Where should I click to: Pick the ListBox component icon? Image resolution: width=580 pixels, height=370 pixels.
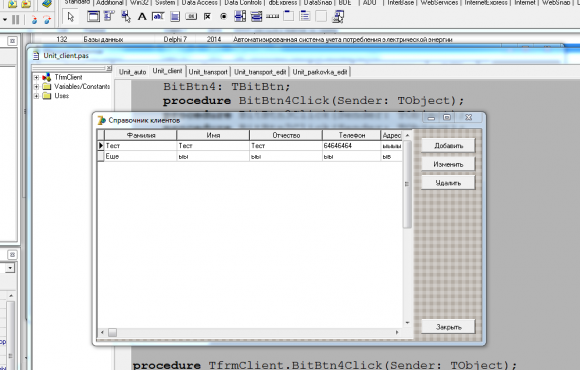pos(240,17)
